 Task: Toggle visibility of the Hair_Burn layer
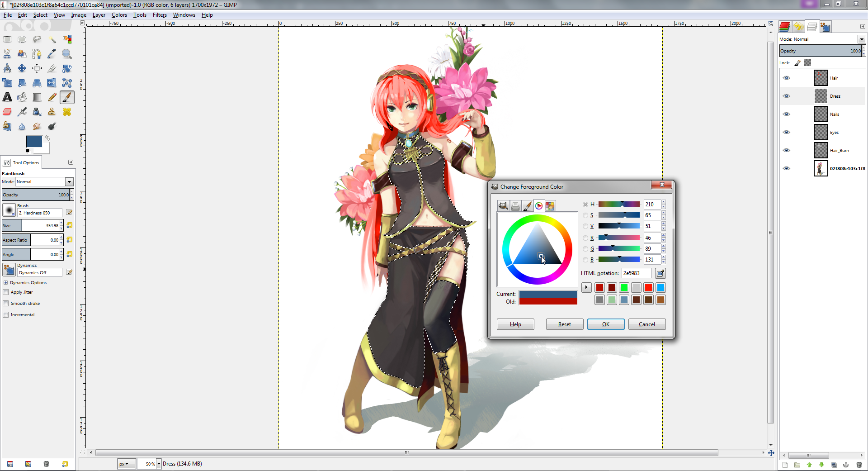coord(787,150)
